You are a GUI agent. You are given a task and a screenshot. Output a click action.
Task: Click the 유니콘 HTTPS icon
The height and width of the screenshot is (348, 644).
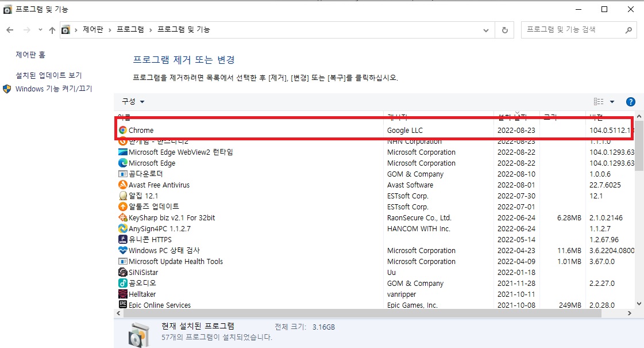point(122,239)
